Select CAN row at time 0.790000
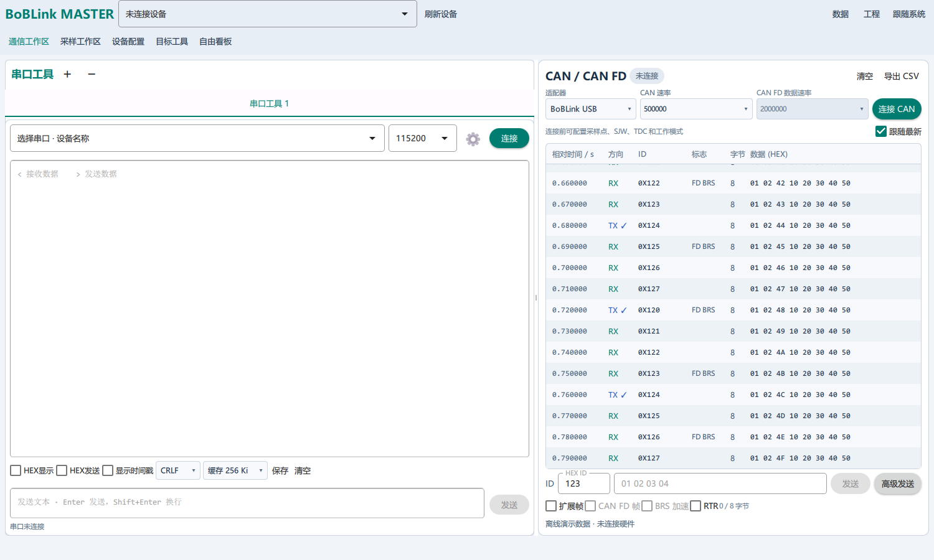The image size is (934, 560). (734, 458)
